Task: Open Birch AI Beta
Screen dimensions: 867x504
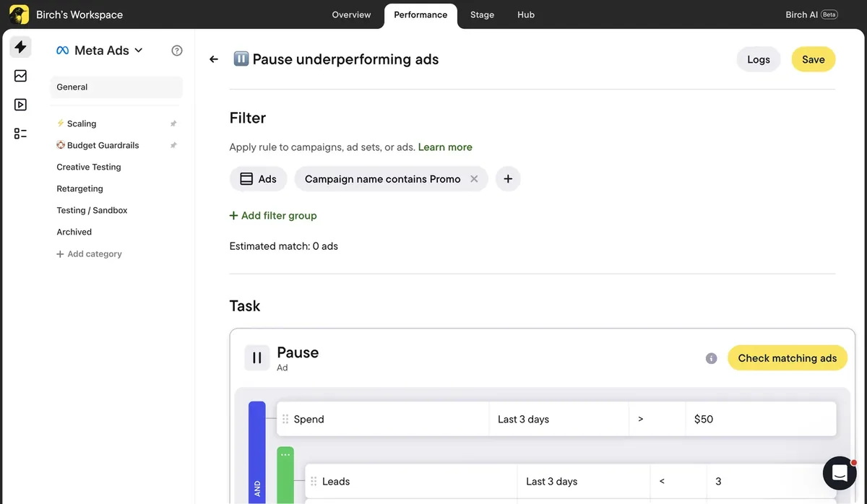Action: coord(811,14)
